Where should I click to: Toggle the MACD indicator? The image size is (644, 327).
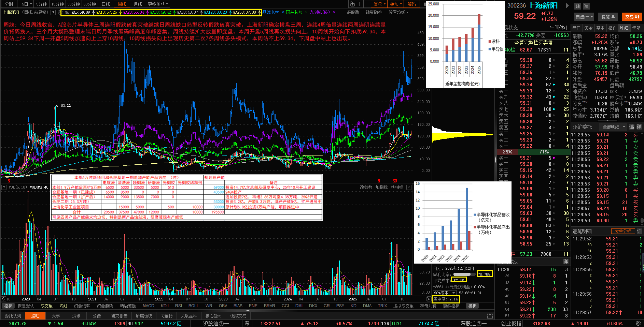click(x=149, y=306)
